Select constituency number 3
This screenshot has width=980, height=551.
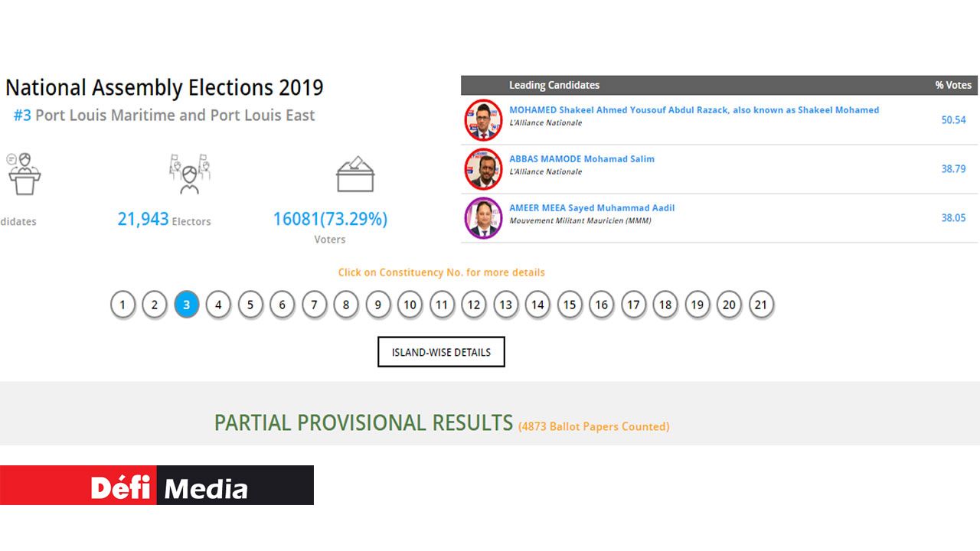point(186,305)
